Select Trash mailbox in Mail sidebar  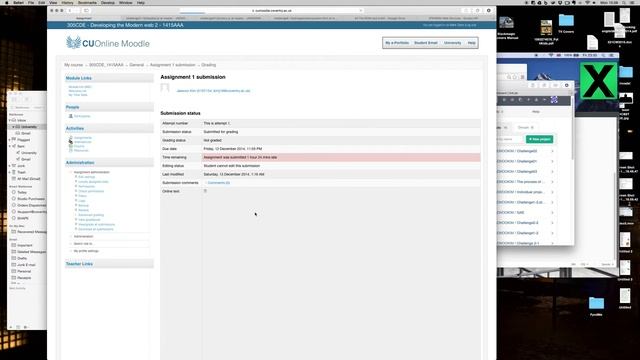(21, 172)
